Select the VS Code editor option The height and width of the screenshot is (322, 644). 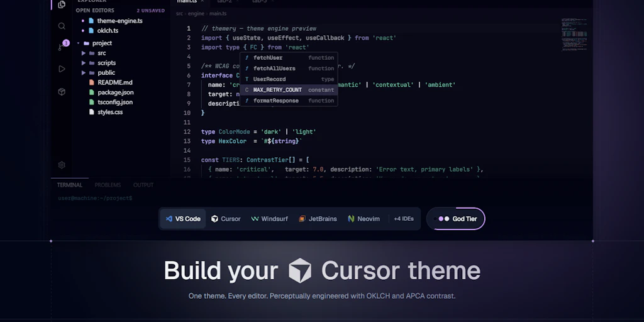pos(183,219)
